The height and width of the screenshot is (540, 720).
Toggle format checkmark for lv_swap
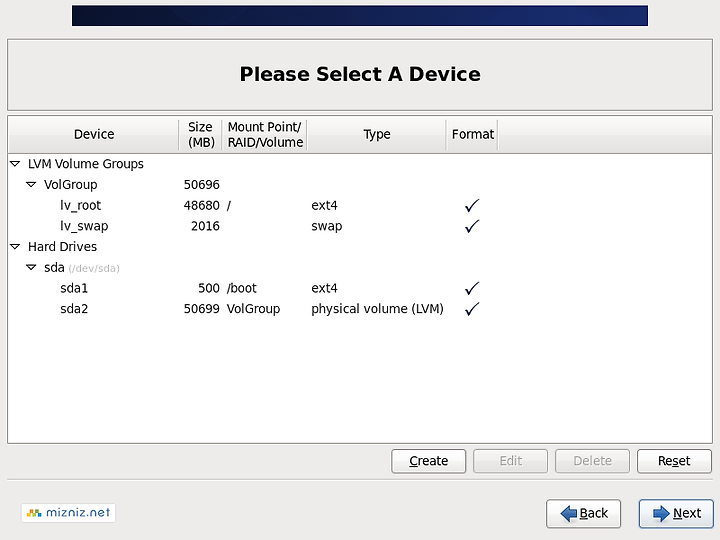tap(472, 226)
